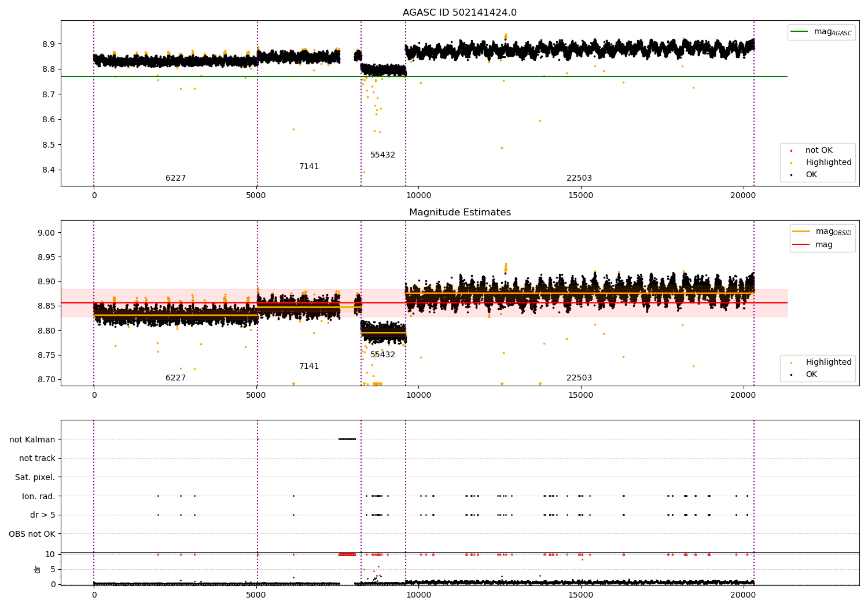Click the 'Sat. pixel.' row label
Screen dimensions: 868x608
(x=35, y=478)
